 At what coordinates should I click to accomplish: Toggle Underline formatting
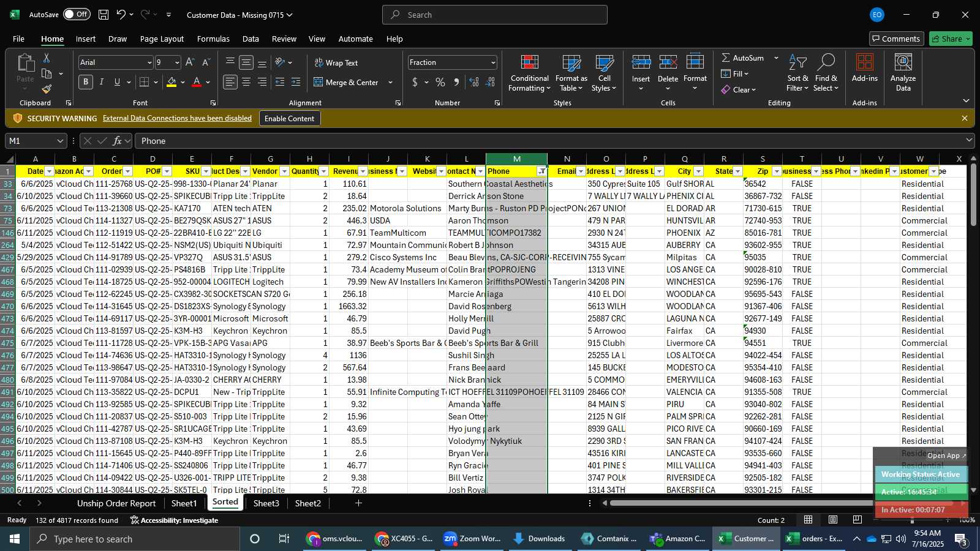click(x=117, y=82)
